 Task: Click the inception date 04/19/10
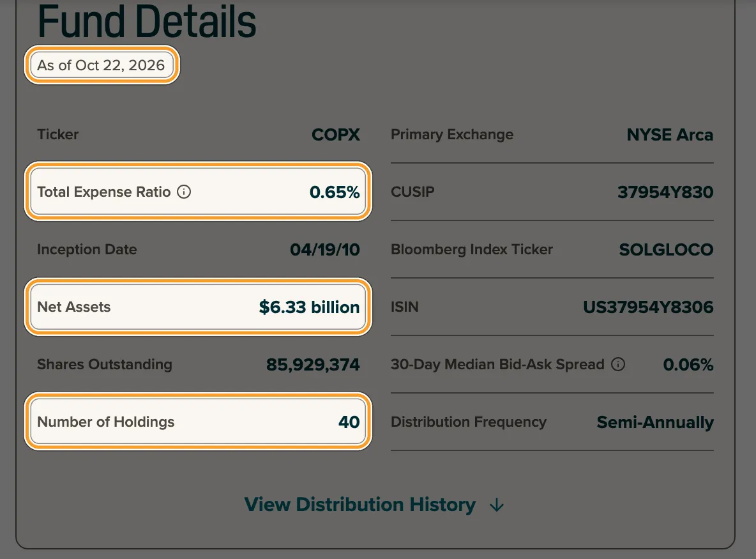click(325, 249)
